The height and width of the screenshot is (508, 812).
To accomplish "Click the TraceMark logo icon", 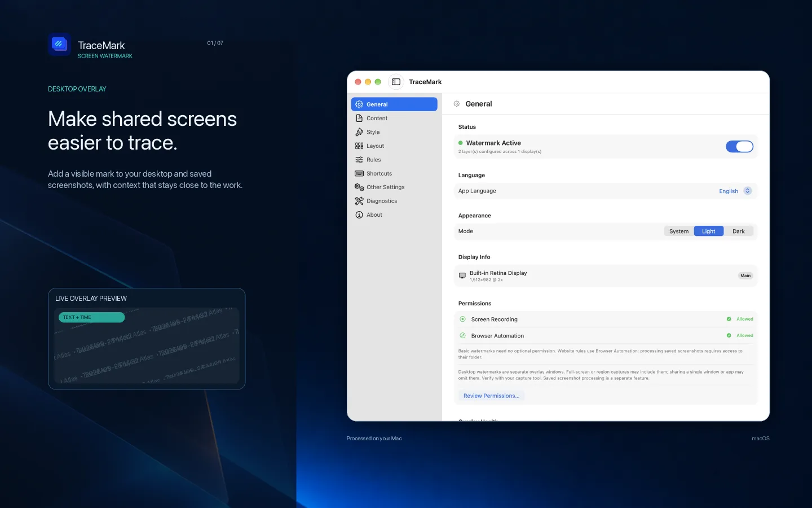I will click(x=59, y=44).
